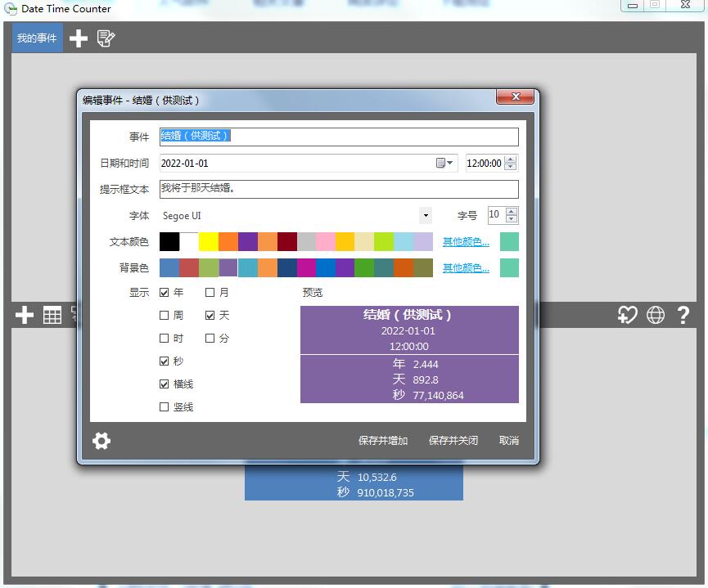Click the 字号 value field showing 10

click(x=496, y=215)
